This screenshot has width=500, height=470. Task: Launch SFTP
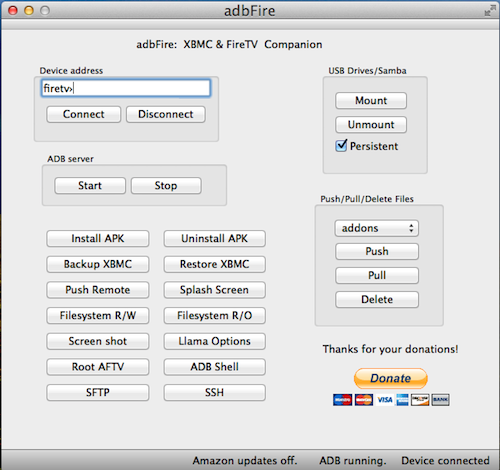(x=98, y=393)
